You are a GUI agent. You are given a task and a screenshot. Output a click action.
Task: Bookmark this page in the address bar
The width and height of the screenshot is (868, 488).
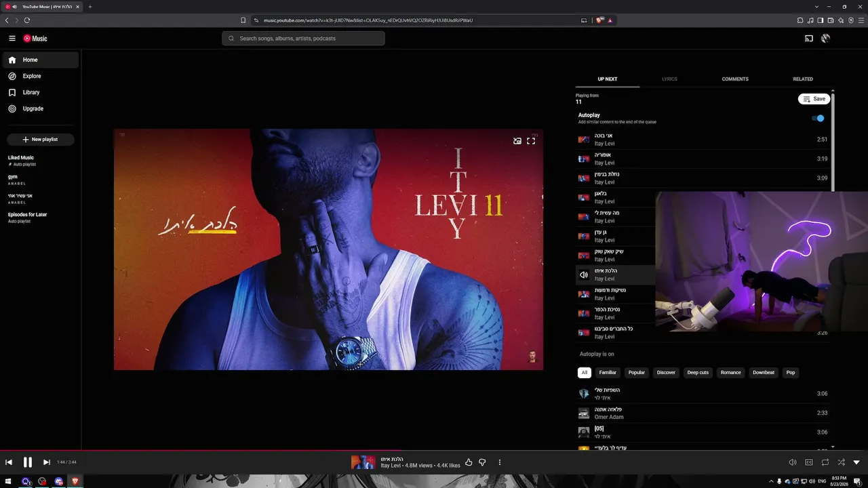click(243, 20)
